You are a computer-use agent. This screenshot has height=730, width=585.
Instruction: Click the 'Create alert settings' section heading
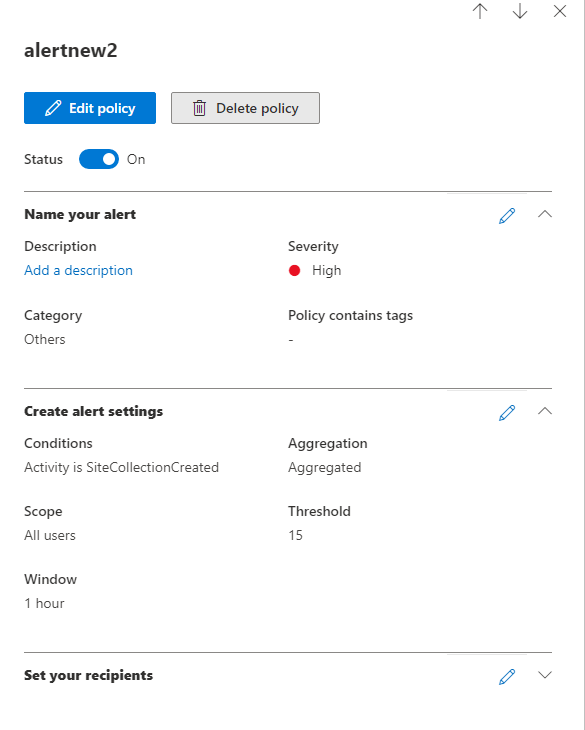[94, 411]
